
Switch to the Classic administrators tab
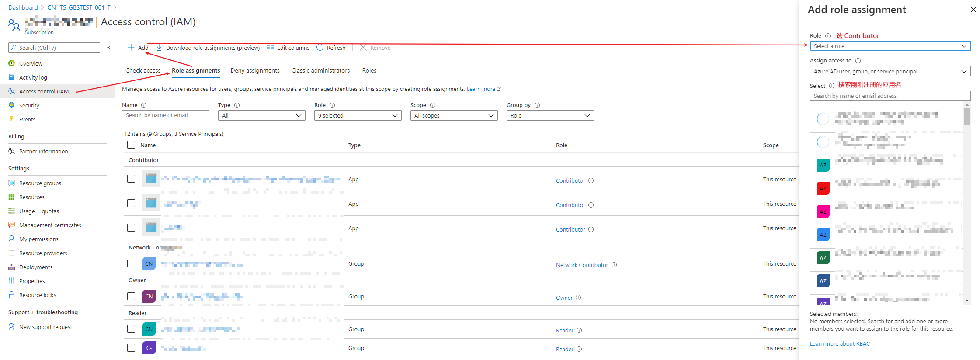[x=320, y=70]
